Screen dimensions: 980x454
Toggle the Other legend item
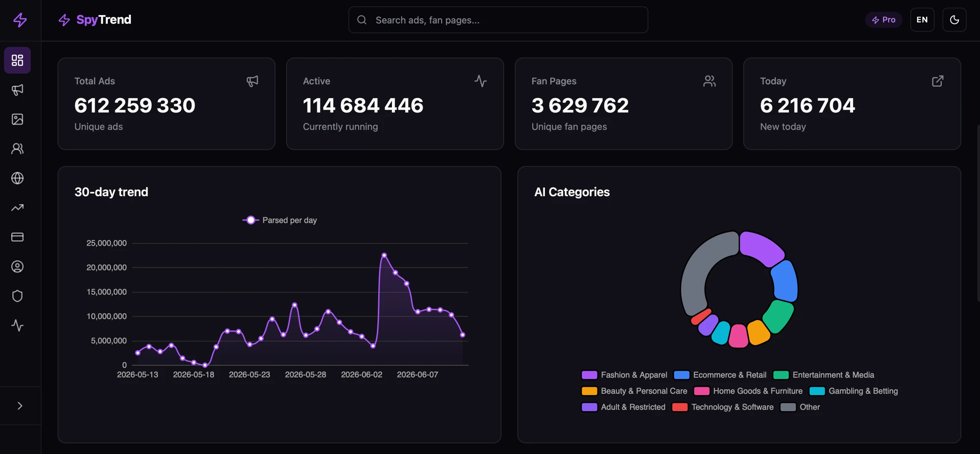click(x=800, y=407)
